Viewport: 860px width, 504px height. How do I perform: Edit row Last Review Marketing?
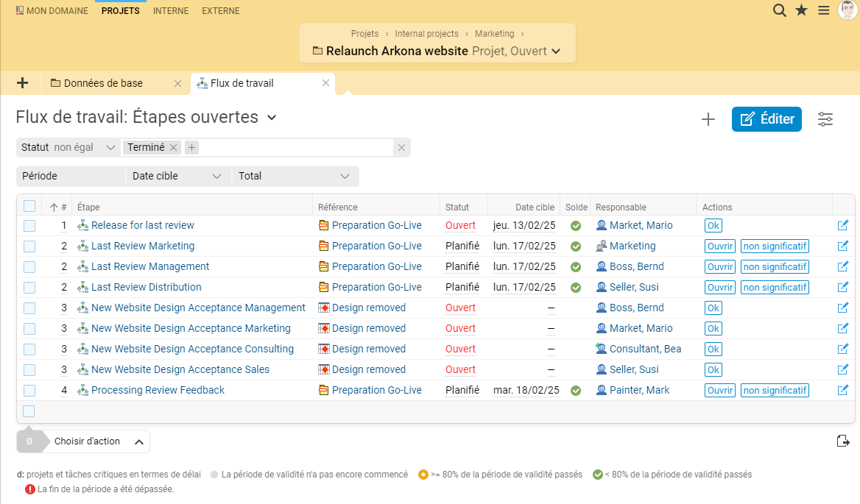[x=843, y=246]
